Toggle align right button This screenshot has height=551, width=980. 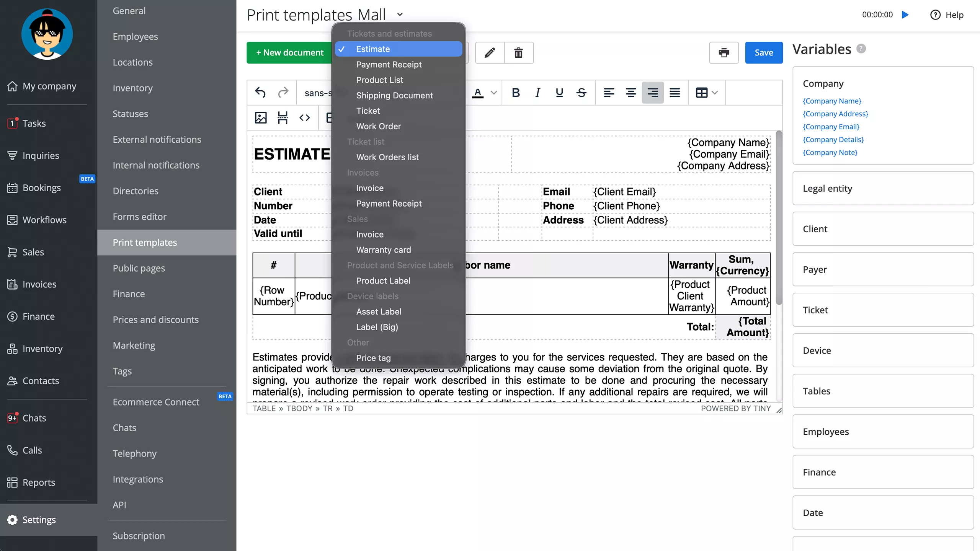pos(653,93)
